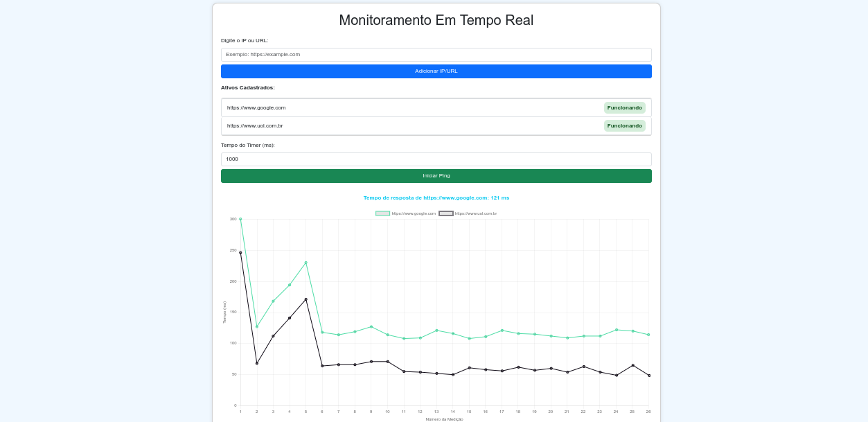Click the Adicionar IP/URL button
The height and width of the screenshot is (422, 868).
[436, 71]
